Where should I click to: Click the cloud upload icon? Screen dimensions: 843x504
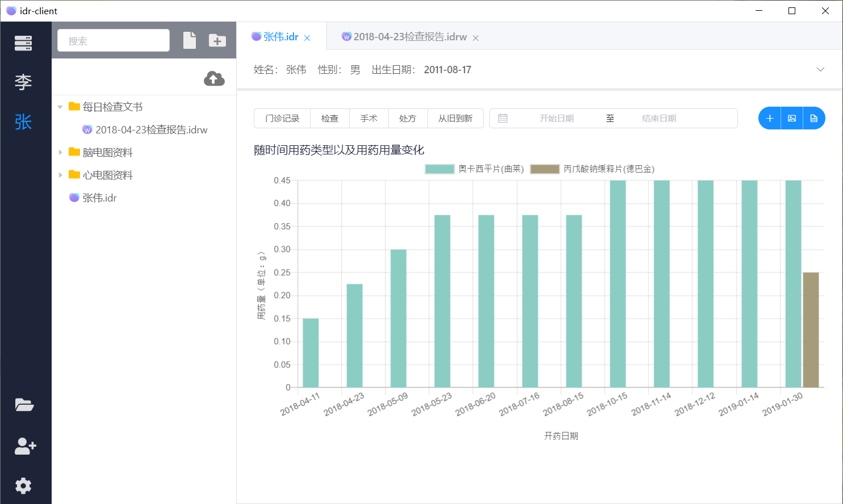click(214, 79)
